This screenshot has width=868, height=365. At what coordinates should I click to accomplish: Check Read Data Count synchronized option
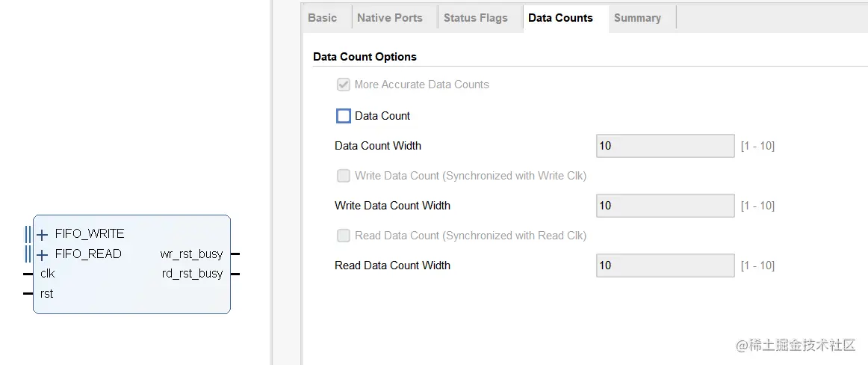point(344,236)
